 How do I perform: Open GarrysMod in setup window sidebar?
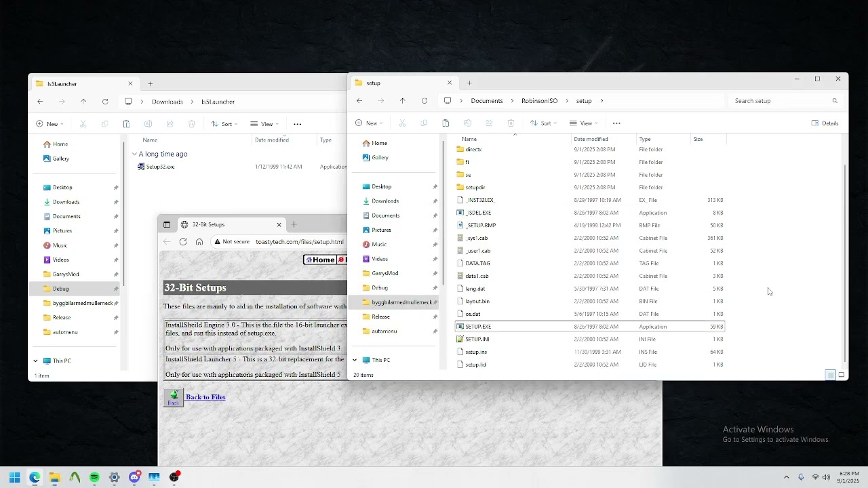pos(384,273)
